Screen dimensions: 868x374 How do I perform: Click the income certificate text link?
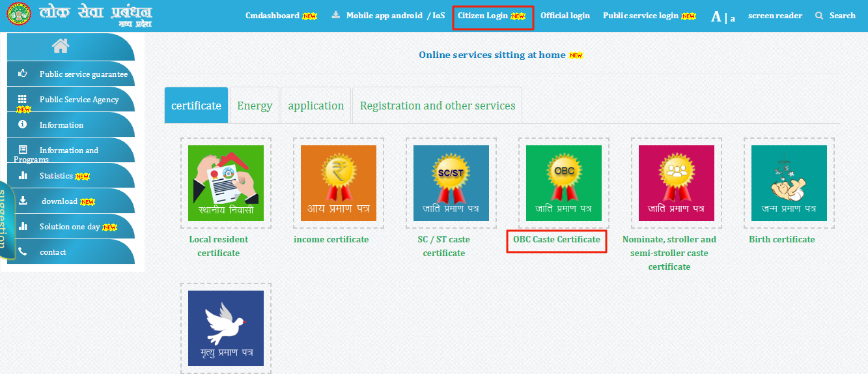[x=331, y=239]
